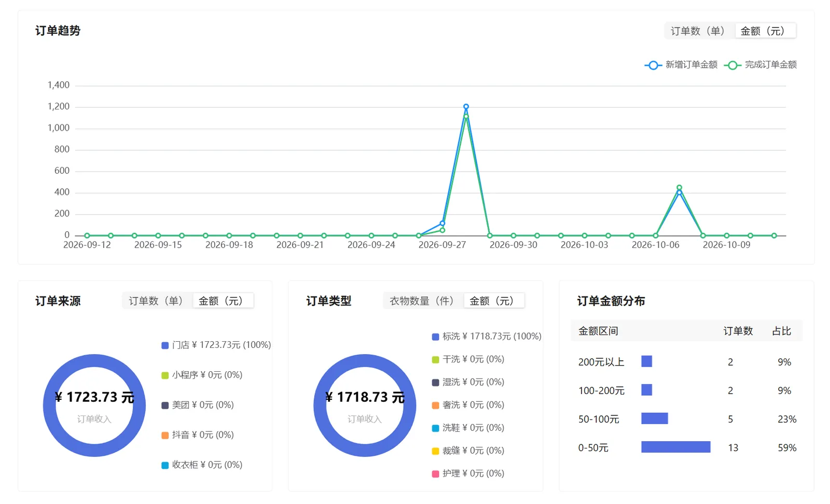Click the 金额区间 column header
The image size is (830, 504).
pyautogui.click(x=598, y=331)
